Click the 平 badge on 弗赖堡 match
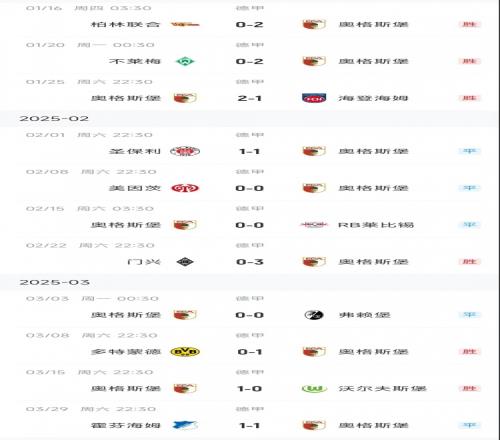The width and height of the screenshot is (500, 440). click(469, 315)
